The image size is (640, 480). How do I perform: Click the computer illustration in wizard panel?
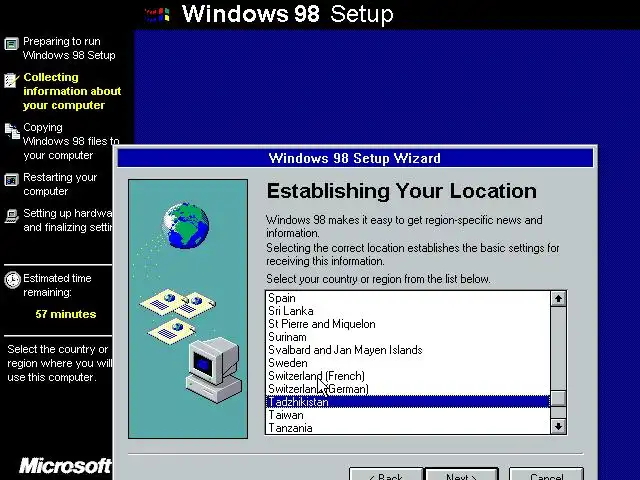tap(214, 370)
